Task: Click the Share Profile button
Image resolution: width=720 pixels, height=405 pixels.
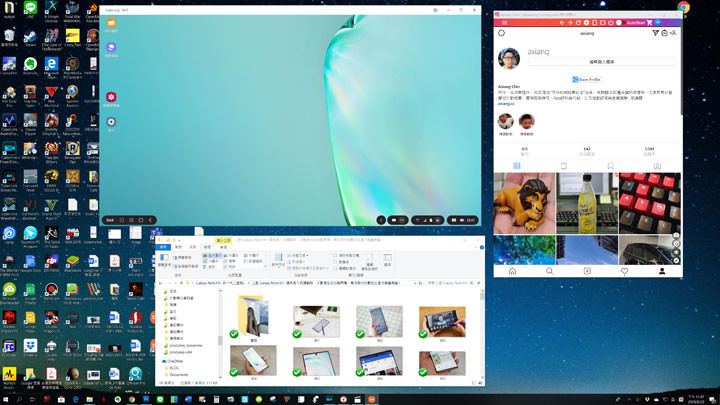Action: pyautogui.click(x=587, y=79)
